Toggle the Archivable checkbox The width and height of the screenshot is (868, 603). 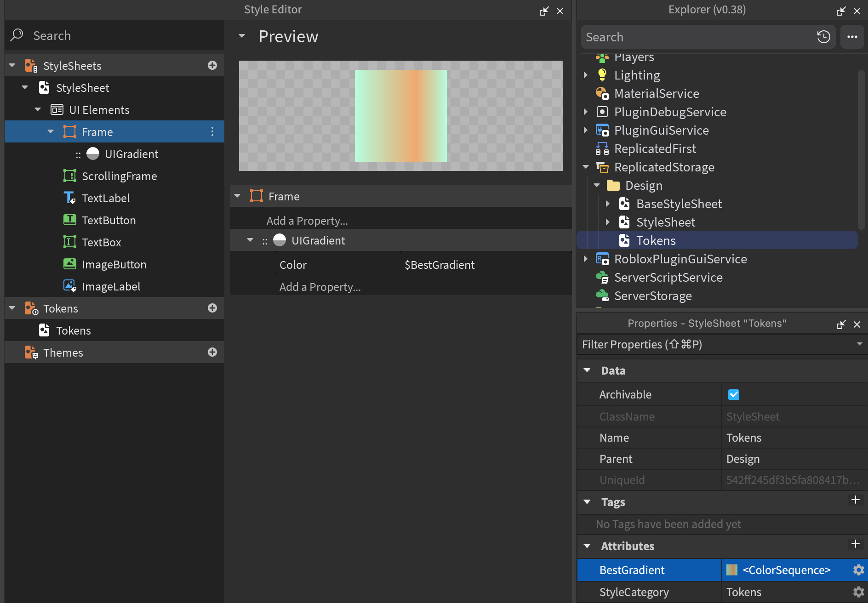pos(734,394)
